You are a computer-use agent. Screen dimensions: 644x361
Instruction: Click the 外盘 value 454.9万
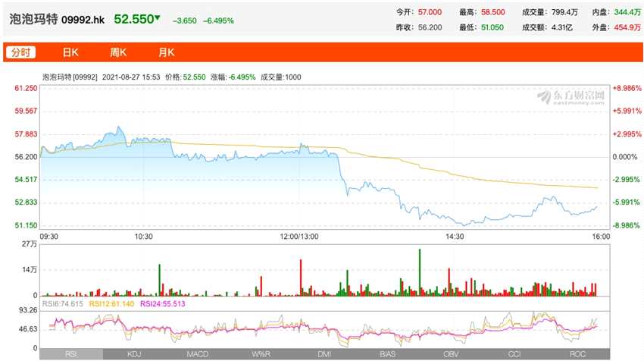627,27
